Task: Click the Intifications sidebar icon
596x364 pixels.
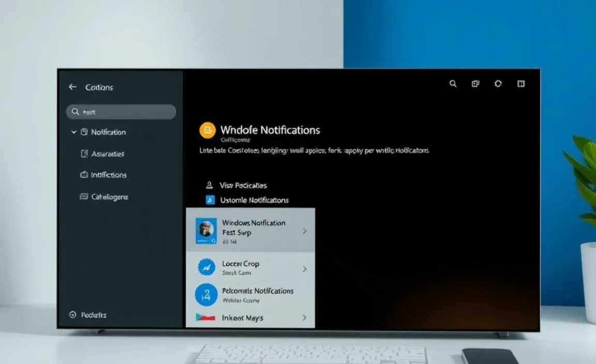Action: coord(84,175)
